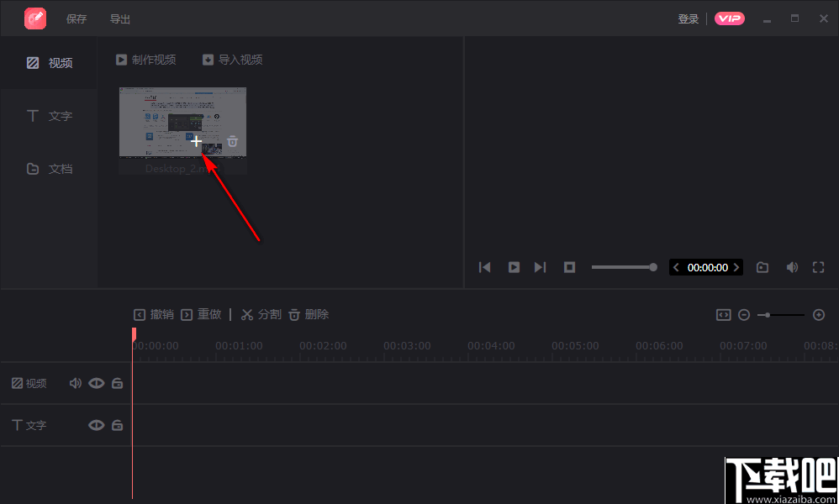839x504 pixels.
Task: Jump to next frame in preview
Action: 540,267
